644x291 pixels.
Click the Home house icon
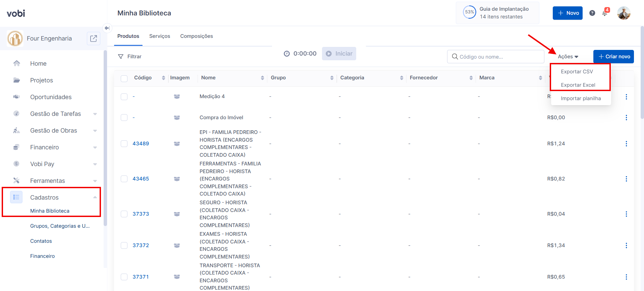16,63
